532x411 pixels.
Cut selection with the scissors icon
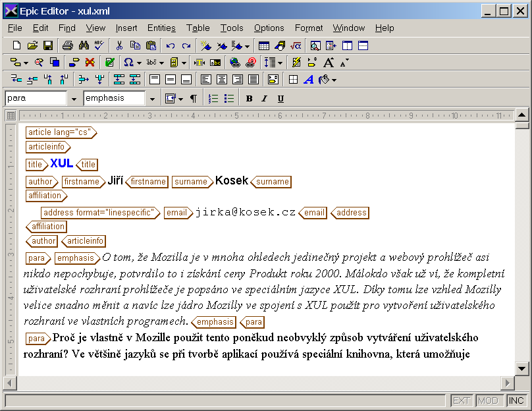tap(119, 45)
